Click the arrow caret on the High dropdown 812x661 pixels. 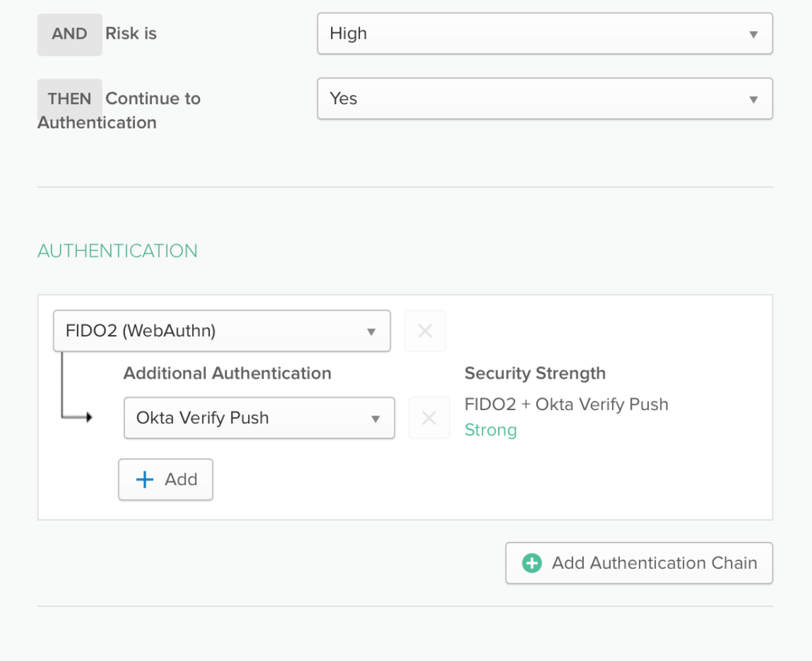[753, 34]
